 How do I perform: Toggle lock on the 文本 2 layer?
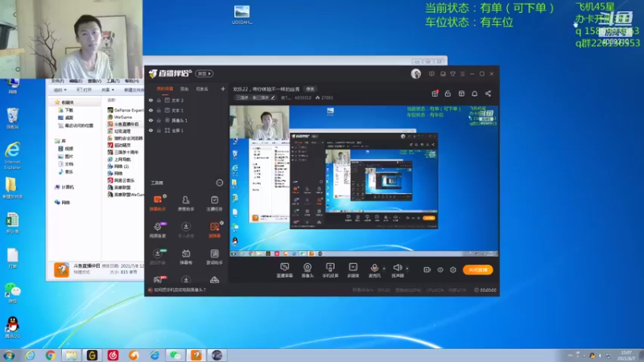[x=159, y=100]
